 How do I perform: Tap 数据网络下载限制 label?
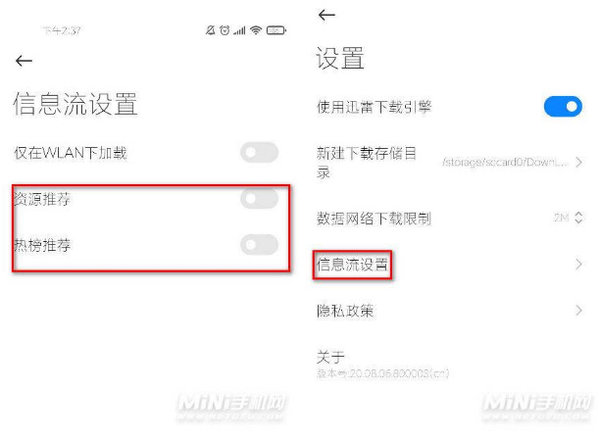pyautogui.click(x=374, y=218)
